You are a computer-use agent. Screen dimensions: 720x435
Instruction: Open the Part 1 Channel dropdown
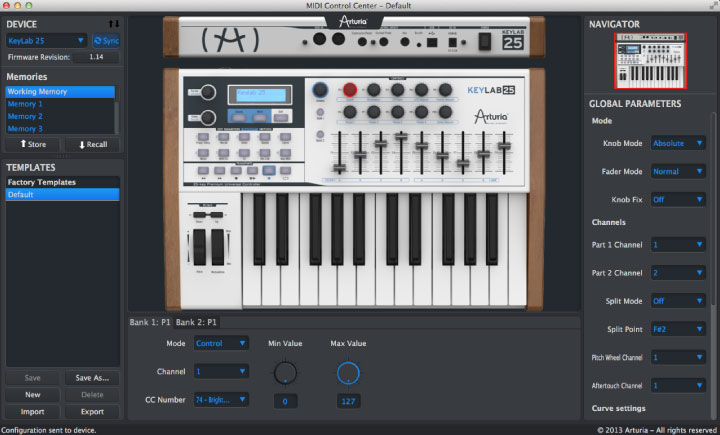(678, 245)
